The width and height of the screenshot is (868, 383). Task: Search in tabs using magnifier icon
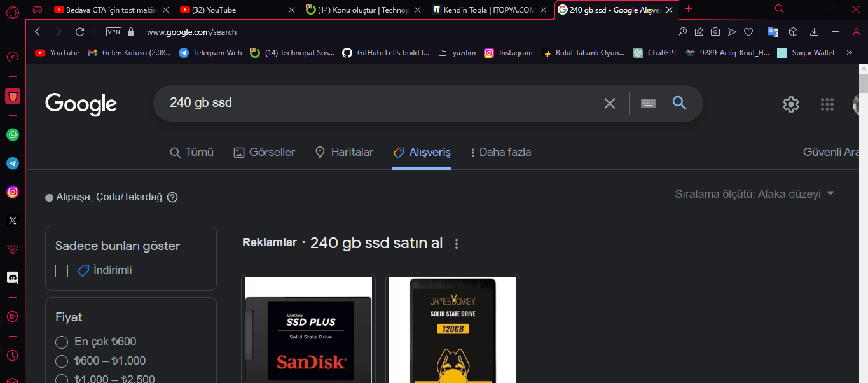pos(780,10)
